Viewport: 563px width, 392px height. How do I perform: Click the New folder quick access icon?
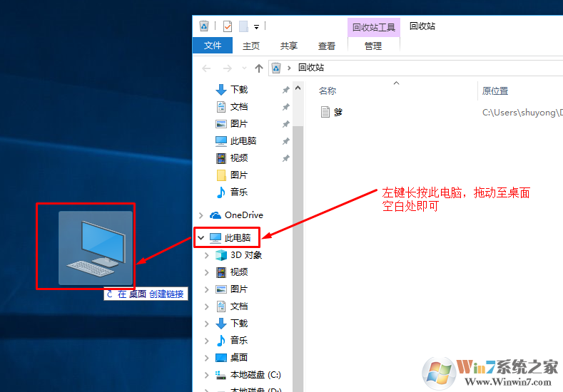pos(243,26)
